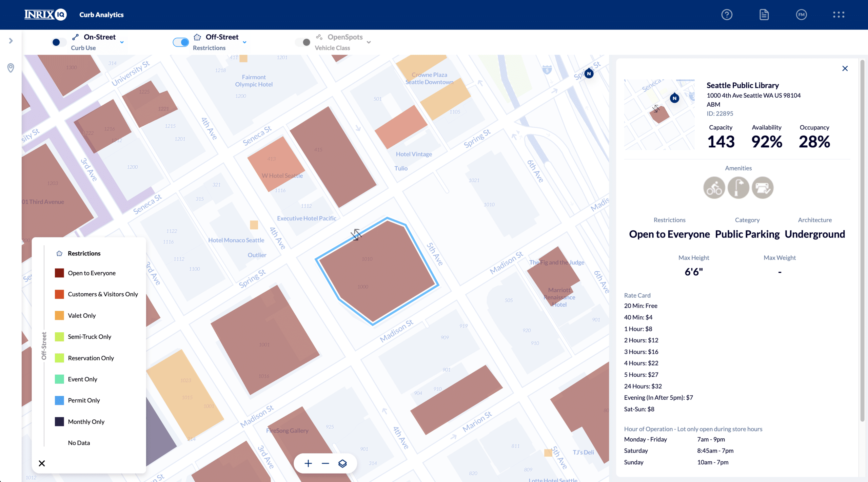Toggle the OpenSpots layer switch
Screen dimensions: 868x482
coord(303,42)
